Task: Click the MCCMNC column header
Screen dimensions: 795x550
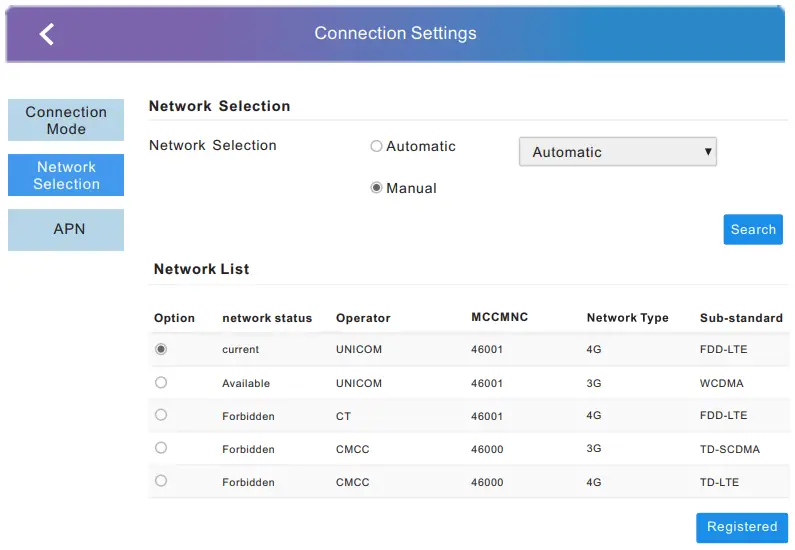Action: click(499, 317)
